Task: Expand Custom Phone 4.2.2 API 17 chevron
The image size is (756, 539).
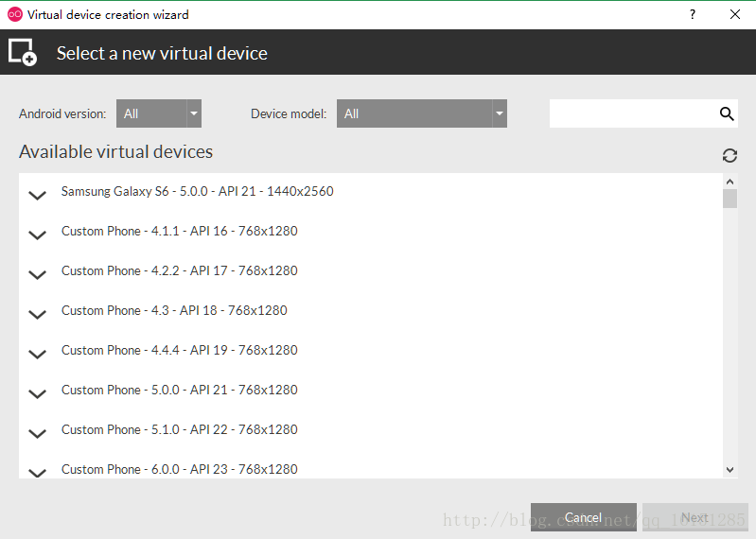Action: 37,274
